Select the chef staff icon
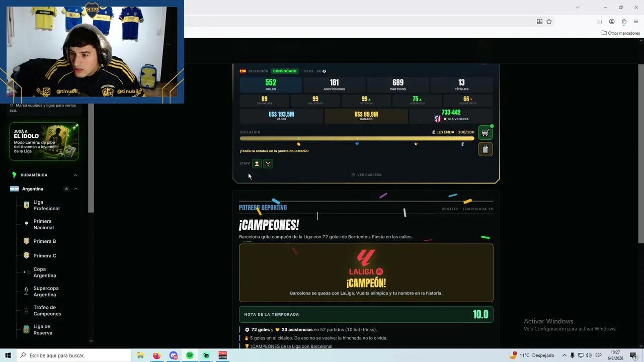Screen dimensions: 644x362 257,163
